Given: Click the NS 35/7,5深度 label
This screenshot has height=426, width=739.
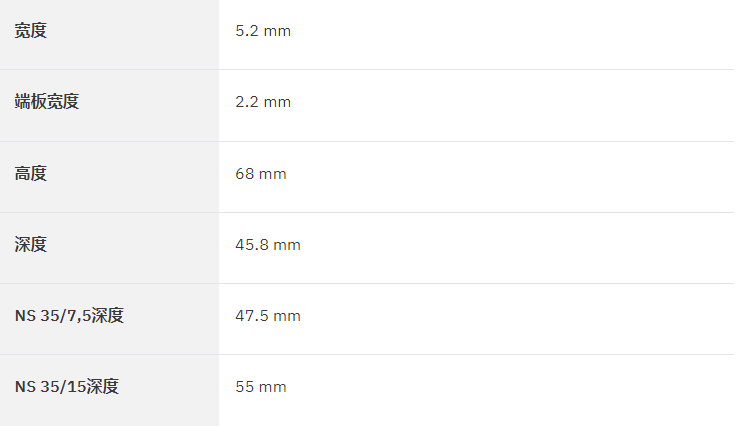Looking at the screenshot, I should pos(69,315).
